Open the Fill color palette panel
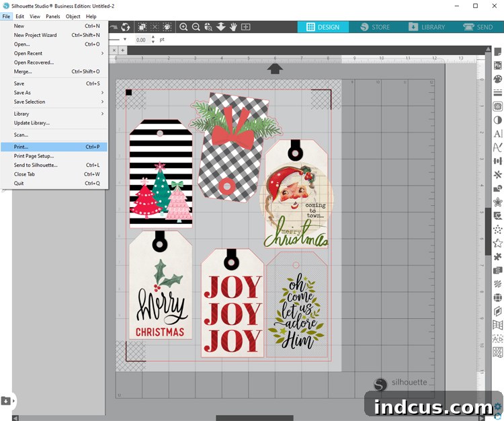The width and height of the screenshot is (504, 421). pos(497,79)
